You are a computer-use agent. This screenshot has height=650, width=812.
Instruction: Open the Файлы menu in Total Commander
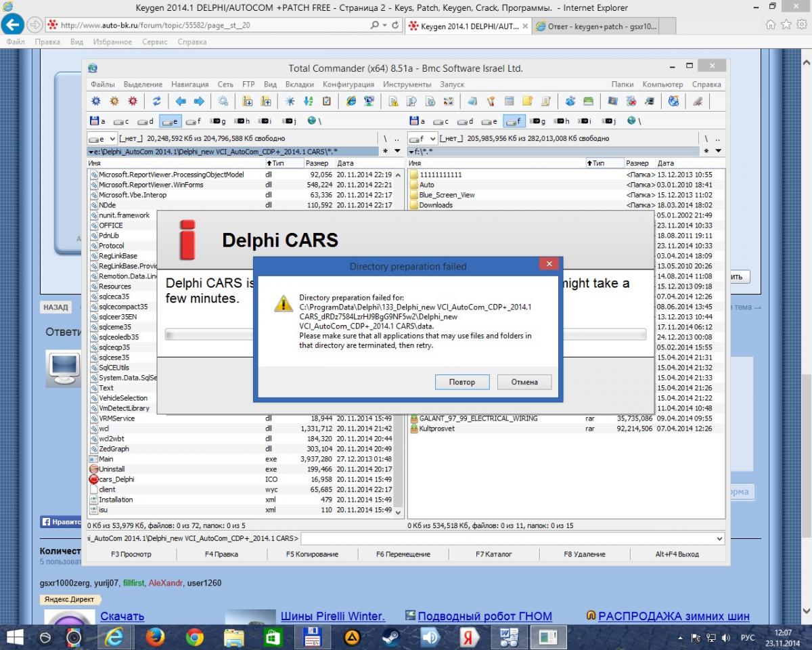[102, 85]
